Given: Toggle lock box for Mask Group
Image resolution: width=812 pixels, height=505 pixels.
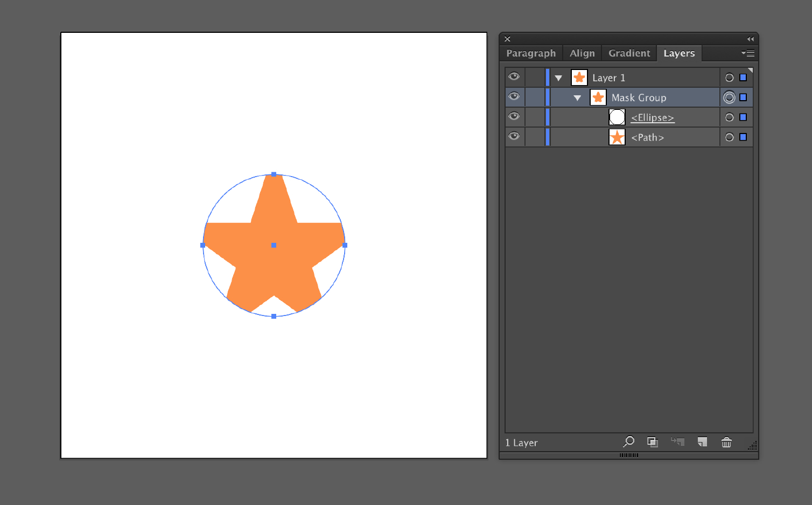Looking at the screenshot, I should (x=535, y=97).
